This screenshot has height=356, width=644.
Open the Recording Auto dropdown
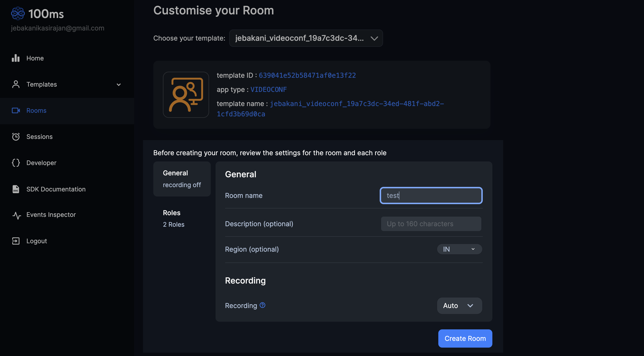click(459, 306)
